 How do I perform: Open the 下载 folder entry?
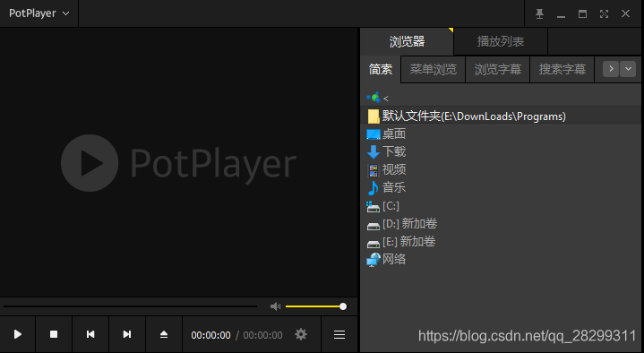pos(394,151)
